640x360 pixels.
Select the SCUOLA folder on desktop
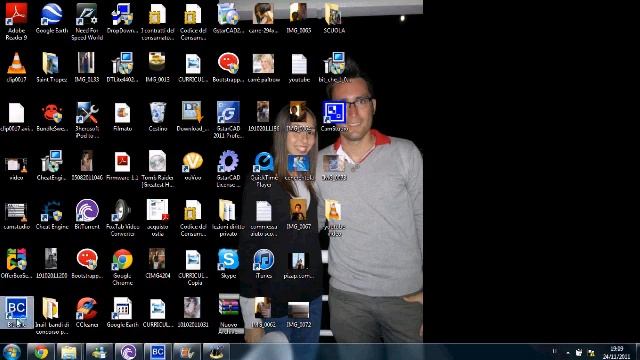coord(334,18)
